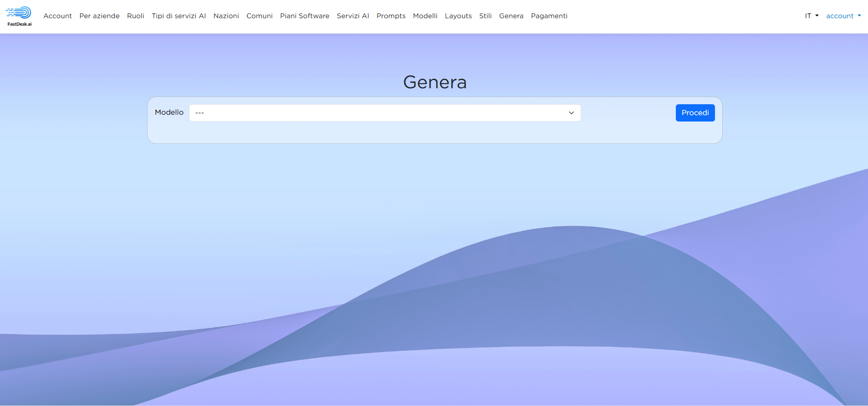The width and height of the screenshot is (868, 406).
Task: Go to Layouts page
Action: pos(458,16)
